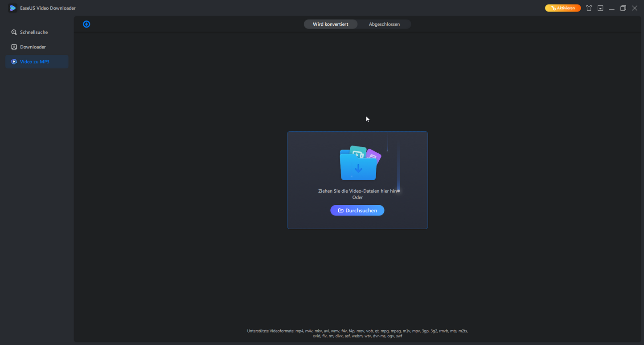Open the skin theme shirt icon
644x345 pixels.
589,8
